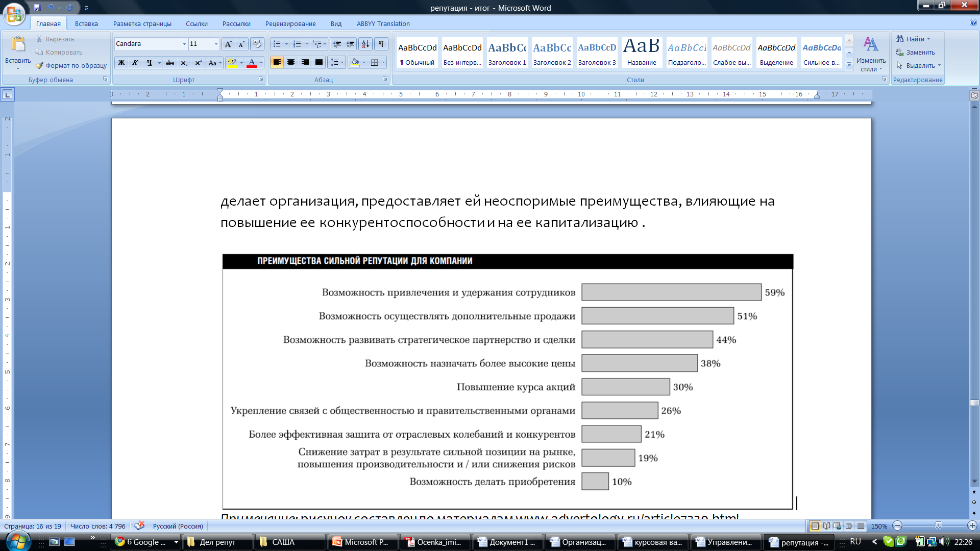Toggle italic formatting (К)
Image resolution: width=980 pixels, height=551 pixels.
[x=135, y=63]
